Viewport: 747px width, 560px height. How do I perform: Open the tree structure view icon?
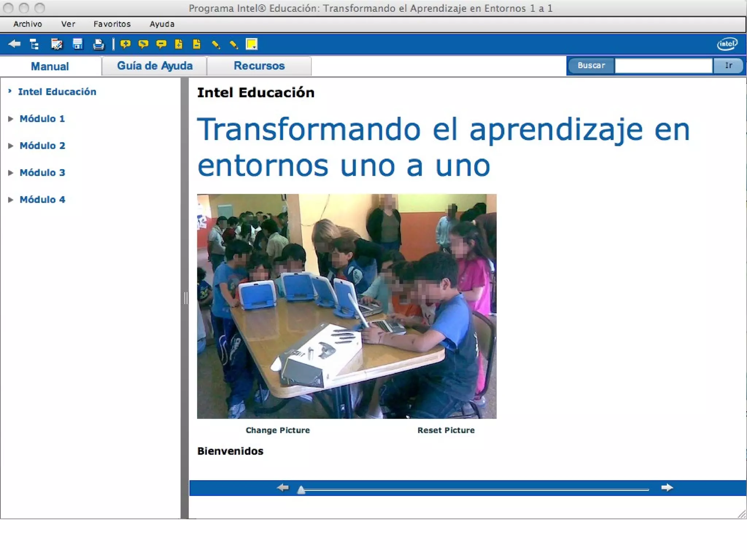(x=34, y=44)
